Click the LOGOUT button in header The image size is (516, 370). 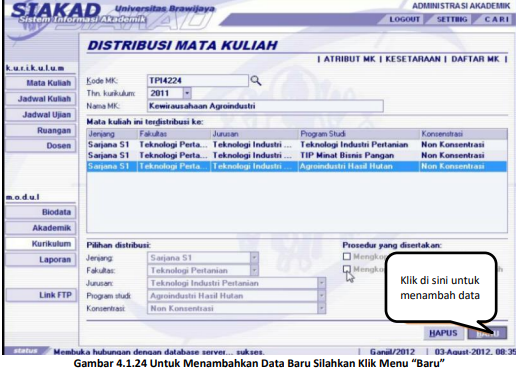point(404,19)
